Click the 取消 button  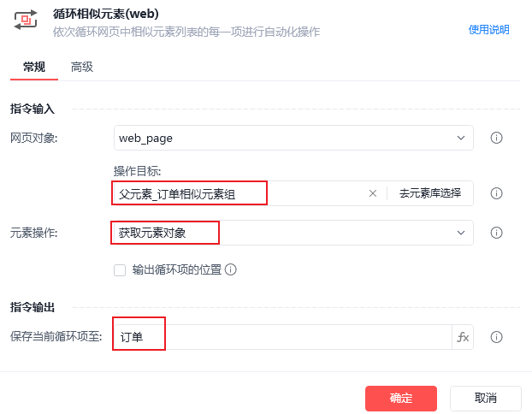click(x=486, y=399)
